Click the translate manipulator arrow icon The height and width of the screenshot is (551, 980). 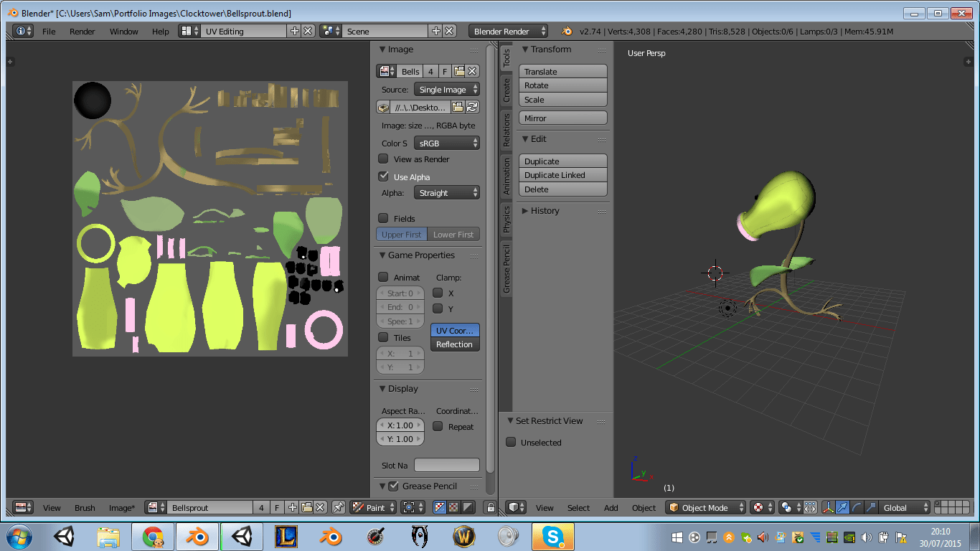click(x=843, y=507)
